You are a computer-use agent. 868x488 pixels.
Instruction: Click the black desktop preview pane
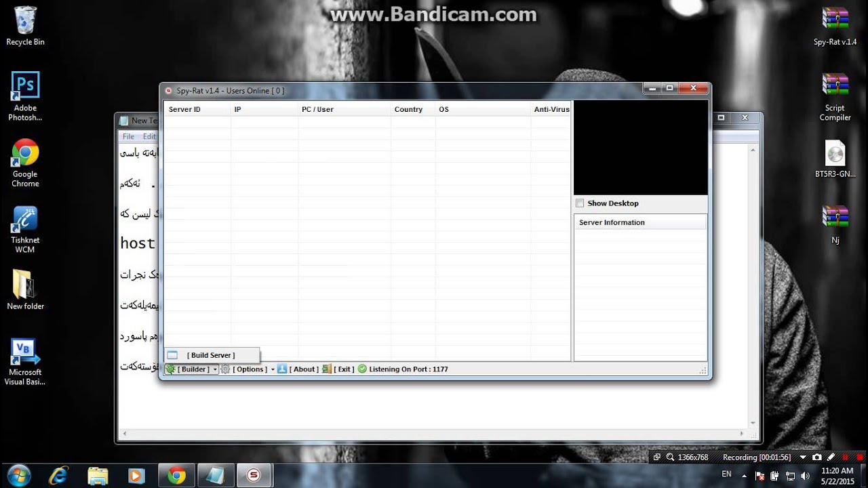click(641, 148)
